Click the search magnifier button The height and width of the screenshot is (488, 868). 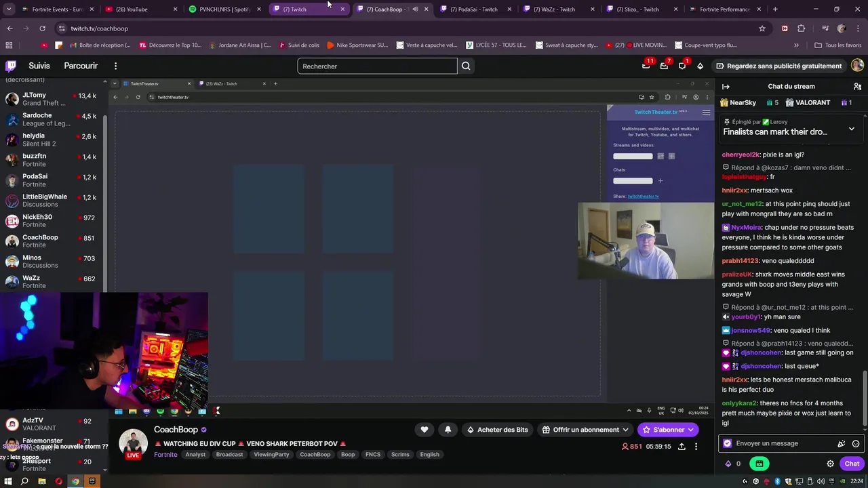[x=466, y=66]
